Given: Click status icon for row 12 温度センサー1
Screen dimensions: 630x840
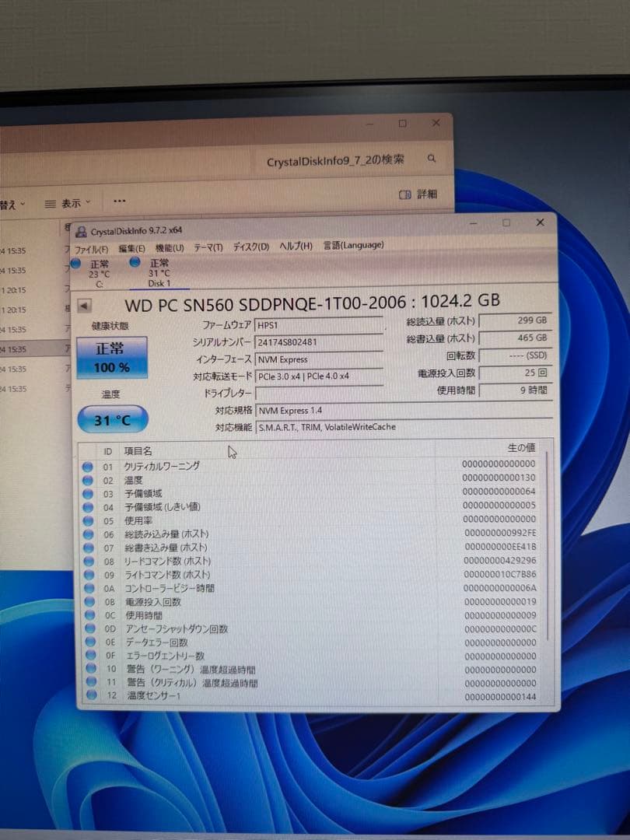Looking at the screenshot, I should click(x=92, y=695).
